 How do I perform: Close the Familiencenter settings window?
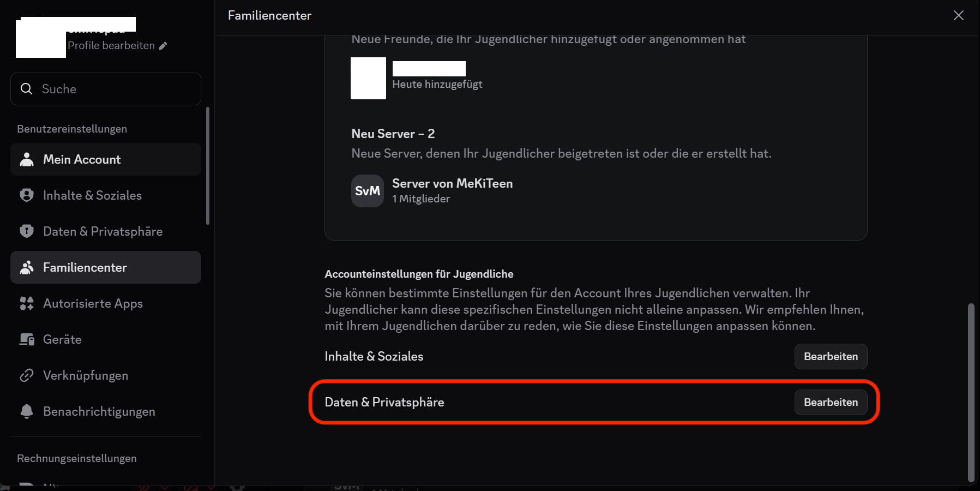(958, 15)
